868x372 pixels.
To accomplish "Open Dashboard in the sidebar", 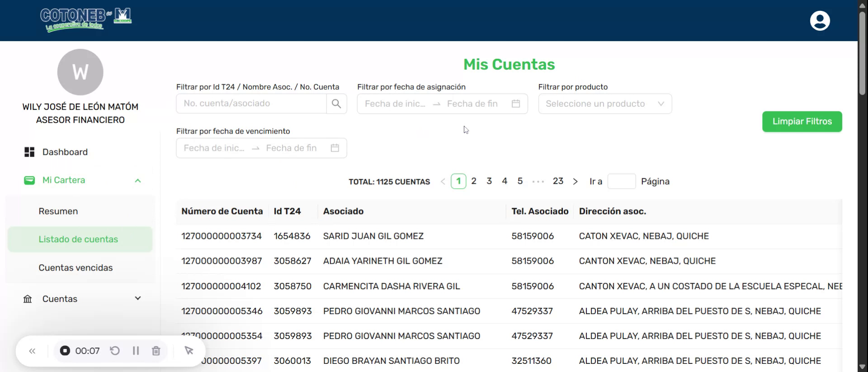I will pos(65,152).
